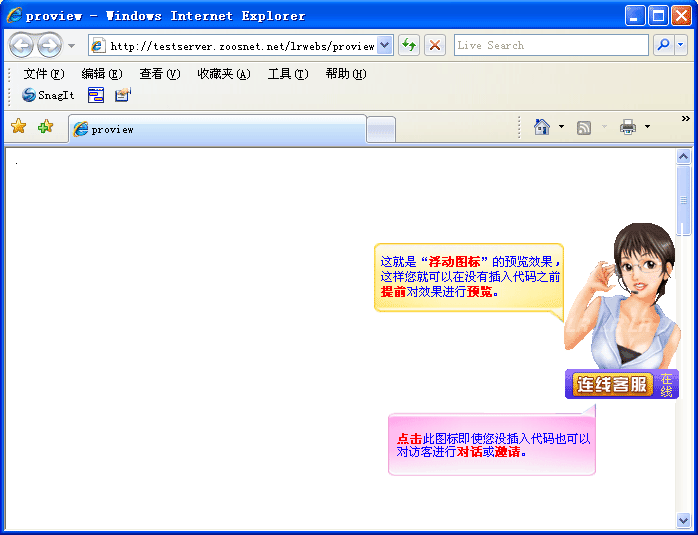Click the green Refresh page icon
698x535 pixels.
(409, 45)
